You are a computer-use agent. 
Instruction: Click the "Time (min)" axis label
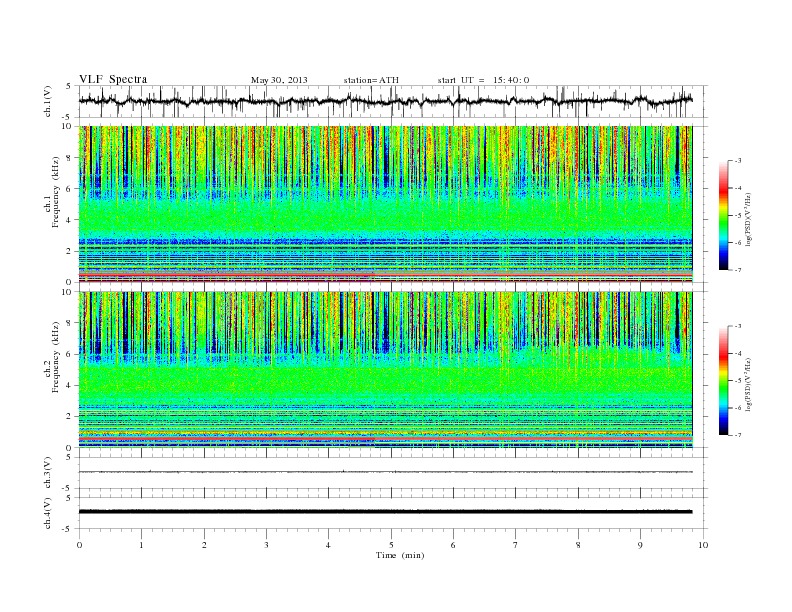400,555
